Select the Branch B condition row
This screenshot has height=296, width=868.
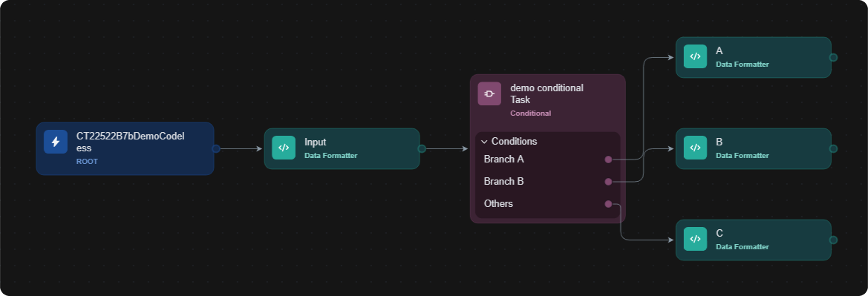pyautogui.click(x=547, y=182)
